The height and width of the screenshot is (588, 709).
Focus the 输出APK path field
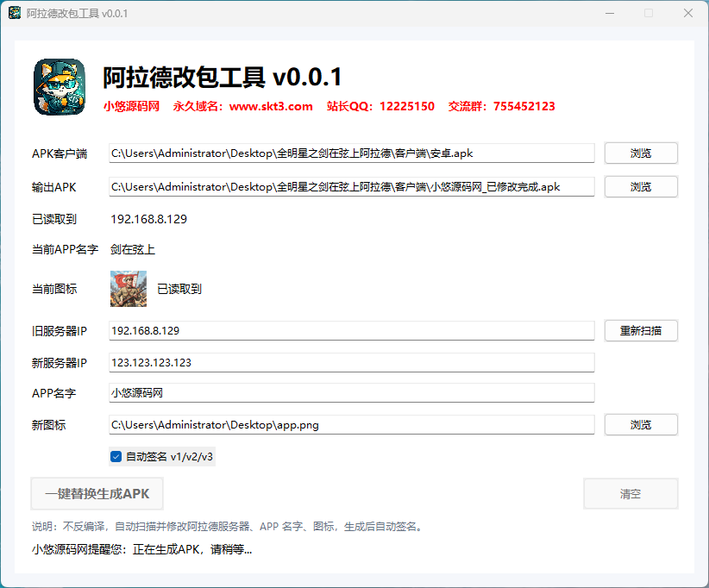point(351,186)
